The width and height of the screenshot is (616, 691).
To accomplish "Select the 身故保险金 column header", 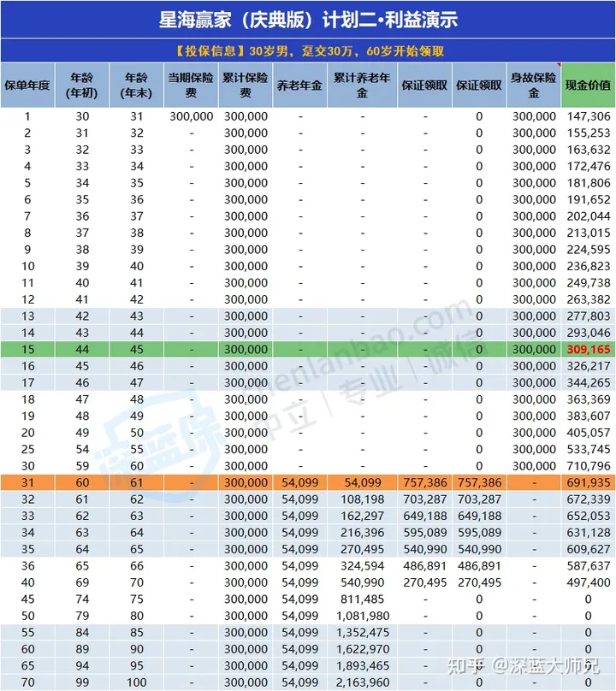I will [534, 86].
